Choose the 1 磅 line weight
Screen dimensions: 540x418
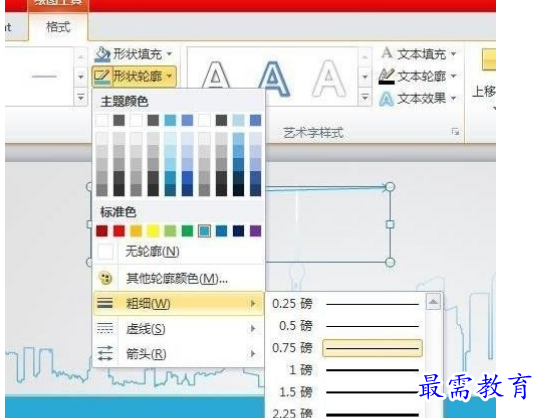(346, 370)
